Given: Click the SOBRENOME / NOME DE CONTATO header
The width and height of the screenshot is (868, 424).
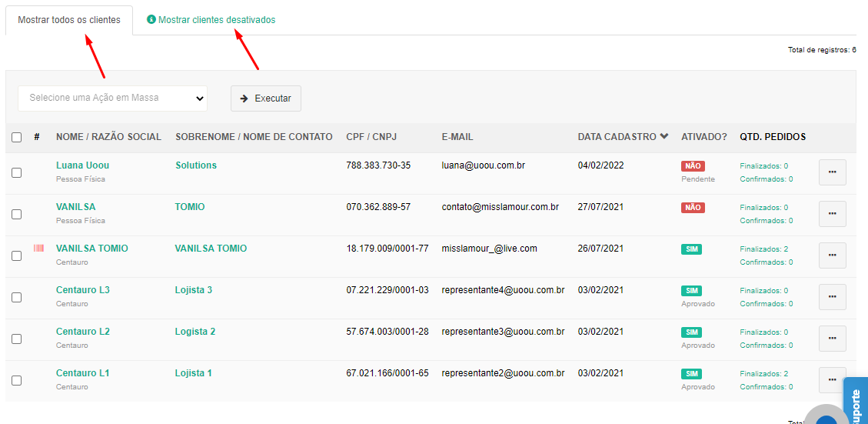Looking at the screenshot, I should click(x=254, y=137).
